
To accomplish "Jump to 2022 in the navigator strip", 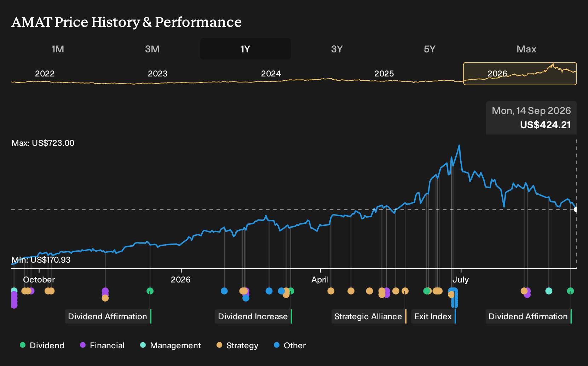I will 45,74.
